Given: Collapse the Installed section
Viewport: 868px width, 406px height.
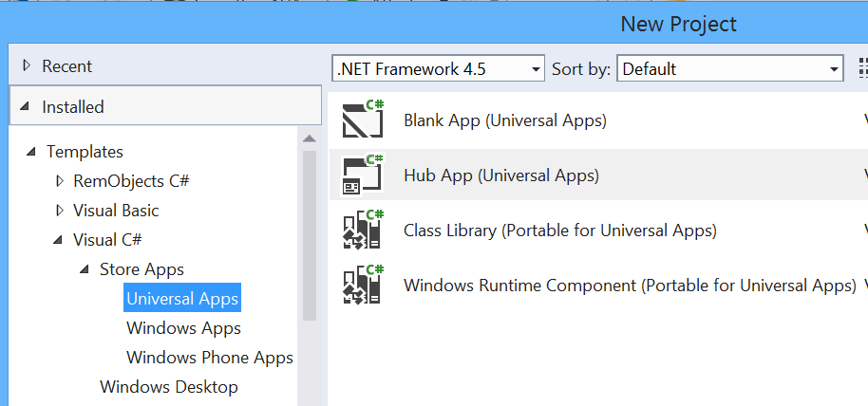Looking at the screenshot, I should coord(25,106).
